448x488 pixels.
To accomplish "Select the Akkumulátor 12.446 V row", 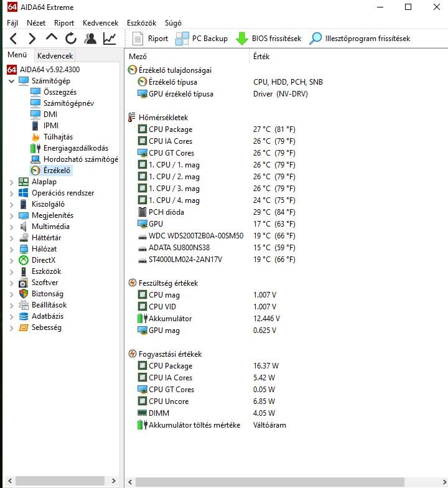I will [x=209, y=319].
